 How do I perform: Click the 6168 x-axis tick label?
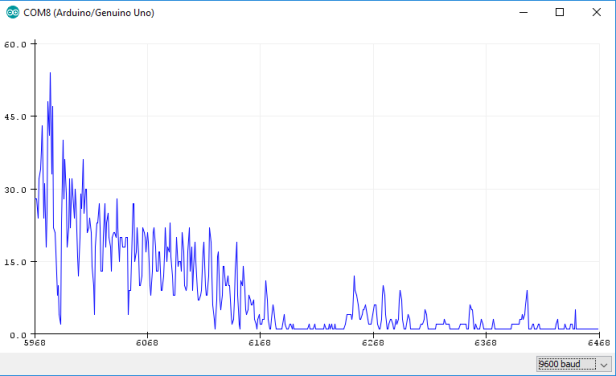(x=260, y=343)
